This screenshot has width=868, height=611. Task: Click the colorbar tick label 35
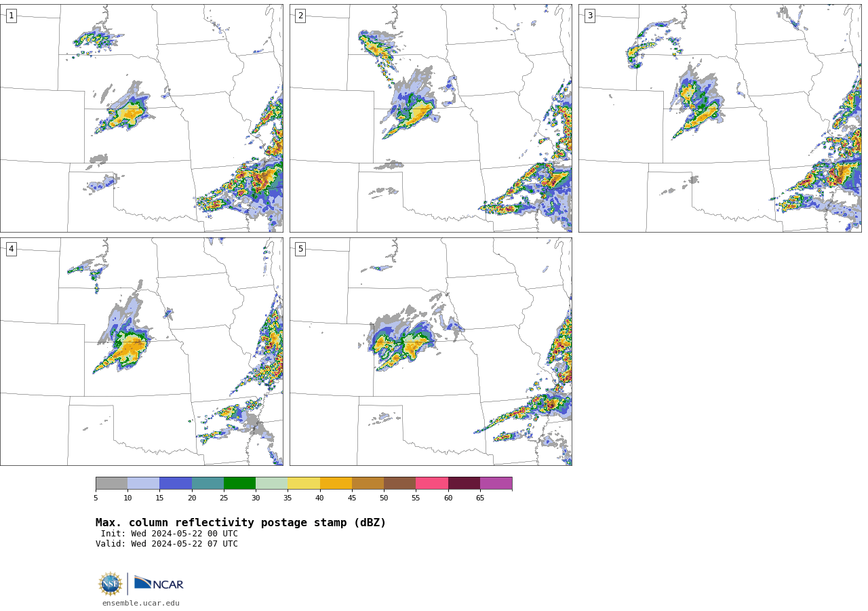pos(288,498)
